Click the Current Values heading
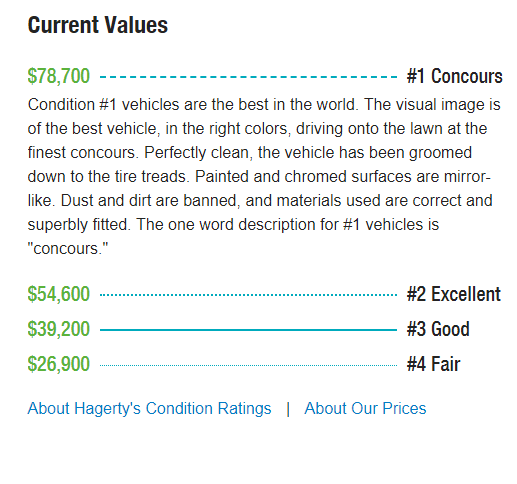Image resolution: width=517 pixels, height=484 pixels. 98,25
